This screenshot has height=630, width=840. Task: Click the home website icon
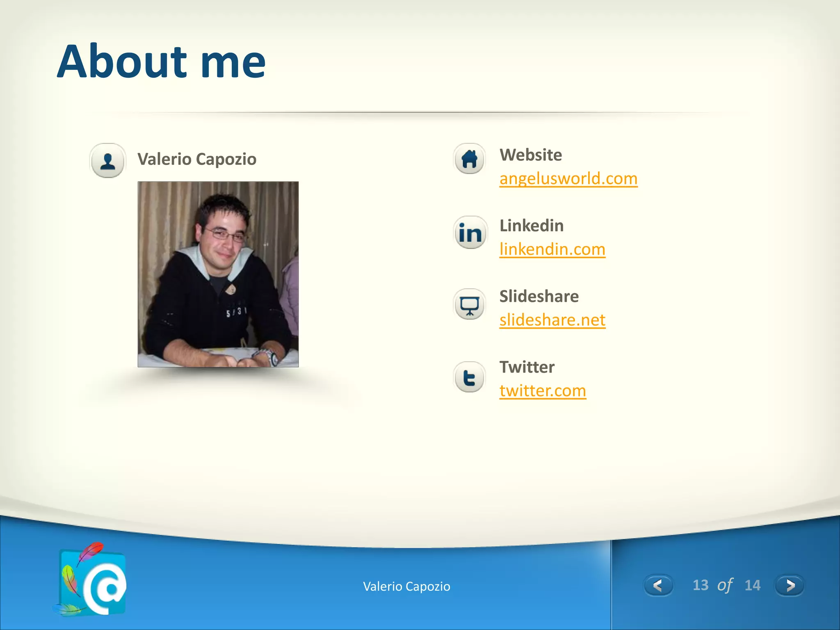point(470,159)
